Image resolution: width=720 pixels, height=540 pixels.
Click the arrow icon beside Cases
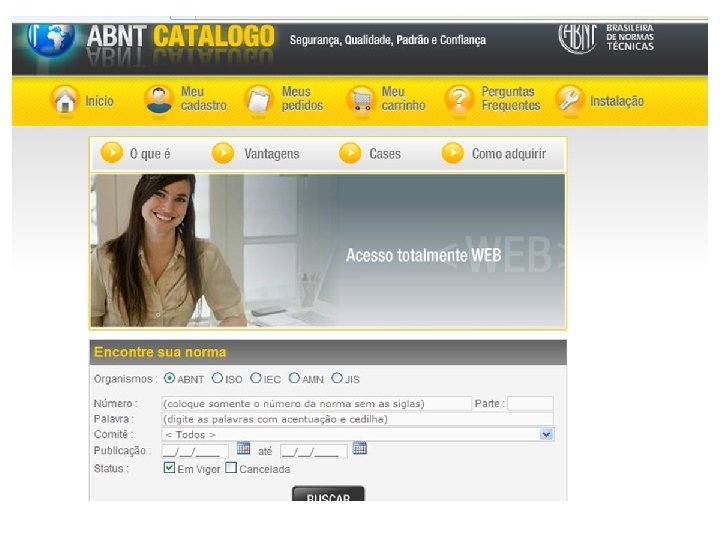tap(350, 152)
